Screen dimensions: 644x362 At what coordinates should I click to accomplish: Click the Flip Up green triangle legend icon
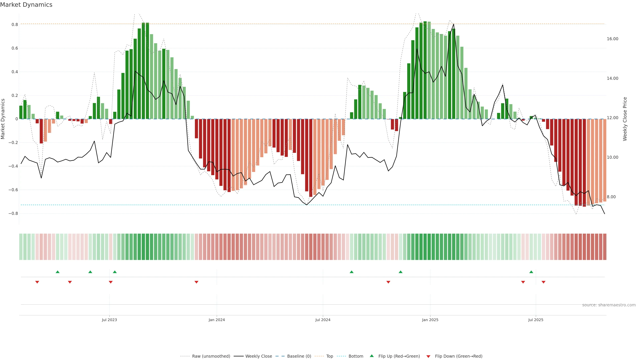(371, 356)
